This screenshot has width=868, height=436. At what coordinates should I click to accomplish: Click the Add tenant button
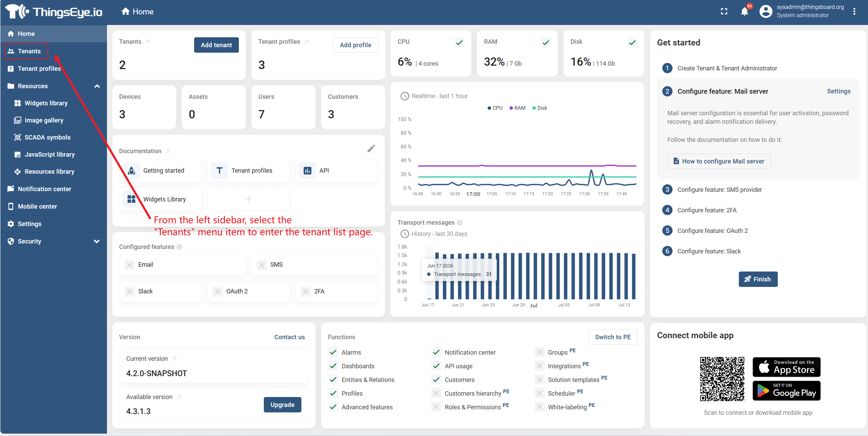216,45
